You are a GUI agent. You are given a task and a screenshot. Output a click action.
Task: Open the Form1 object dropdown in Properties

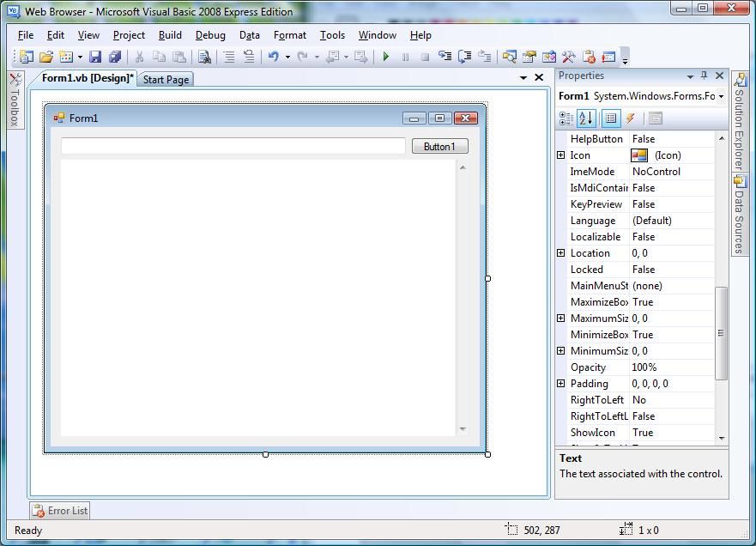coord(642,96)
